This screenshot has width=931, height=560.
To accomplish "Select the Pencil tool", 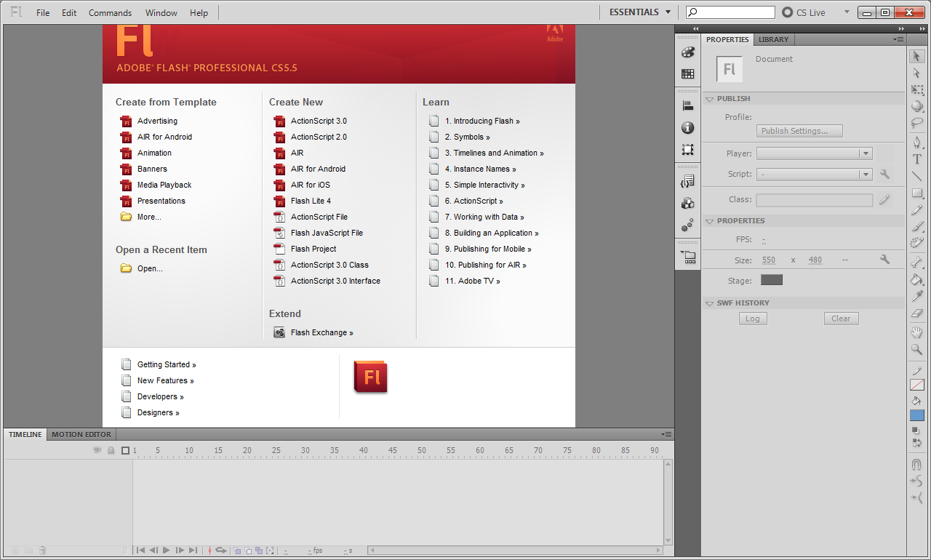I will [x=916, y=209].
